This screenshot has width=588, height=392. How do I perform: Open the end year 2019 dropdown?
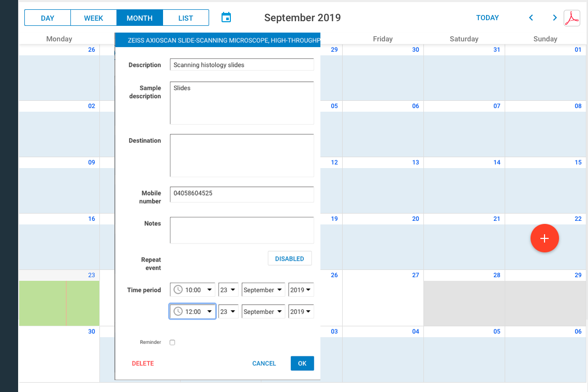[x=301, y=311]
